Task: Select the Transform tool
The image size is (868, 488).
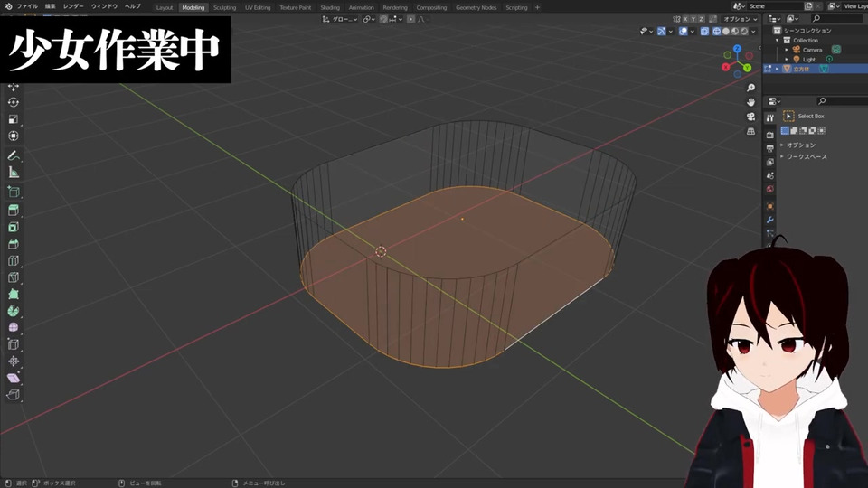Action: tap(14, 136)
